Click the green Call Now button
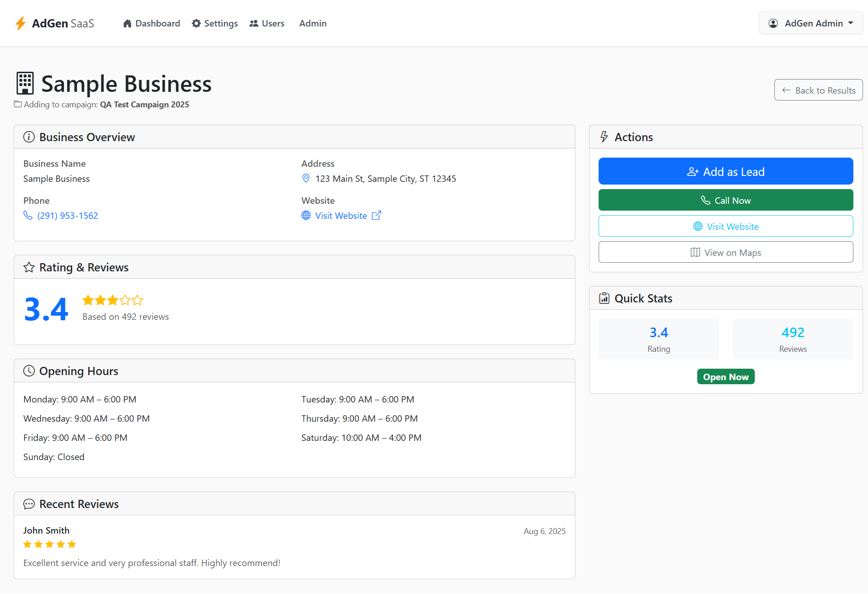868x593 pixels. coord(726,200)
